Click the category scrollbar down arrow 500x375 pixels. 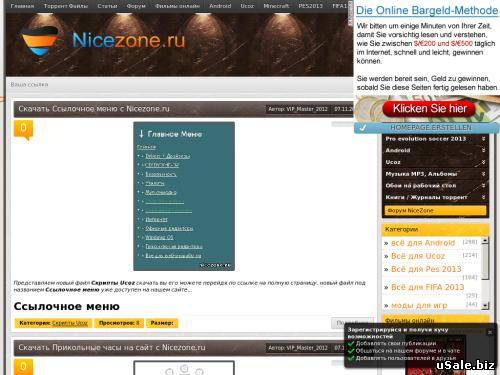coord(485,305)
